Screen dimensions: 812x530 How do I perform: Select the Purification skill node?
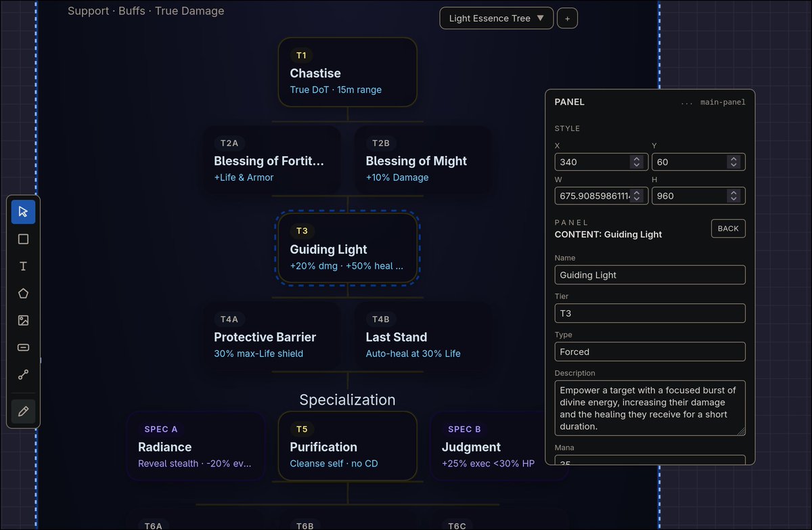[x=348, y=446]
